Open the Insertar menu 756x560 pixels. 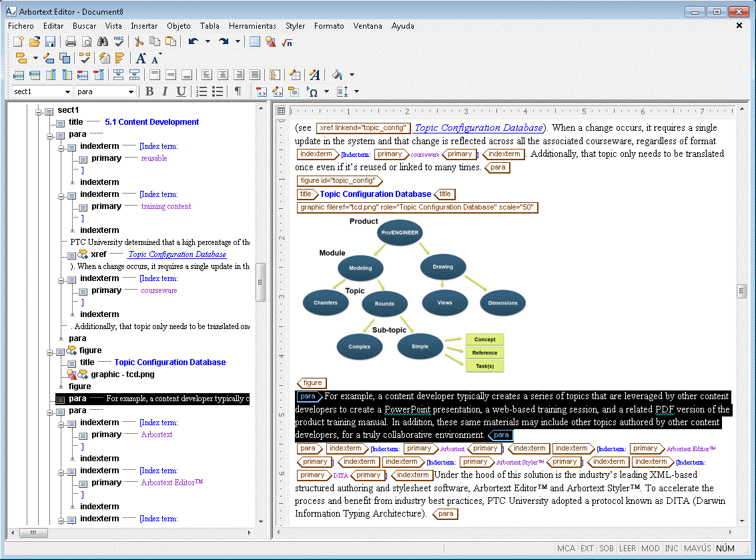[144, 26]
